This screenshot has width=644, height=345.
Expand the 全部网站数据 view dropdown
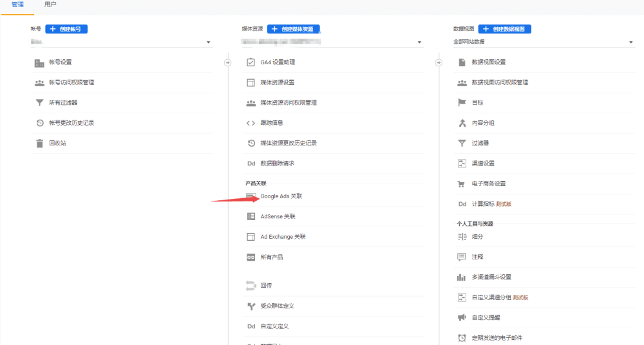coord(544,42)
